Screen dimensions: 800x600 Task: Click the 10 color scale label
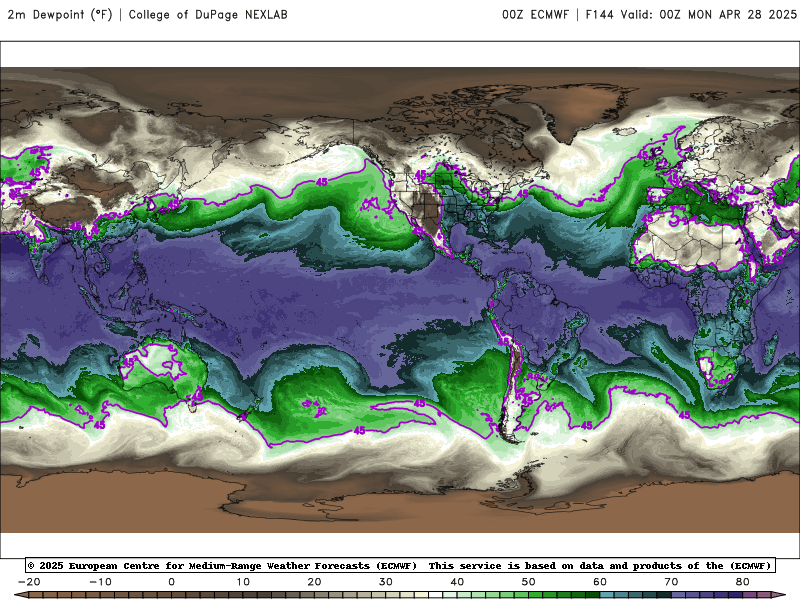[x=243, y=582]
